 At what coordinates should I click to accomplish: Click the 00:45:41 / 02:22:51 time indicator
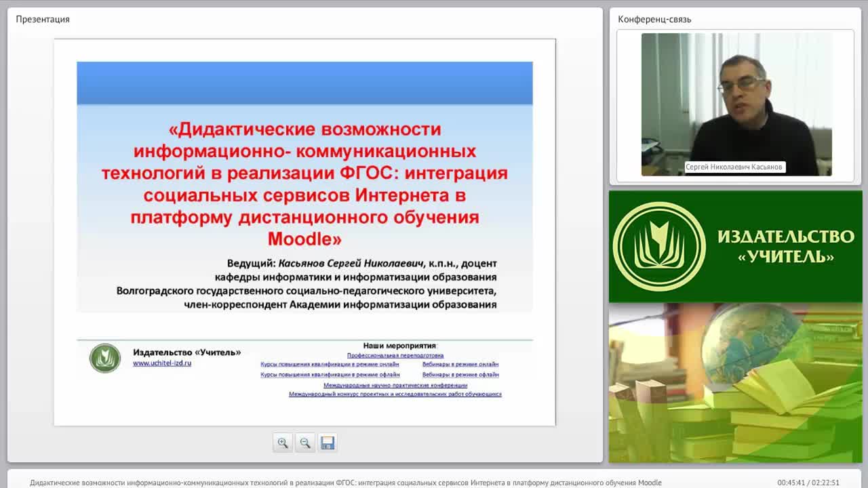[808, 483]
